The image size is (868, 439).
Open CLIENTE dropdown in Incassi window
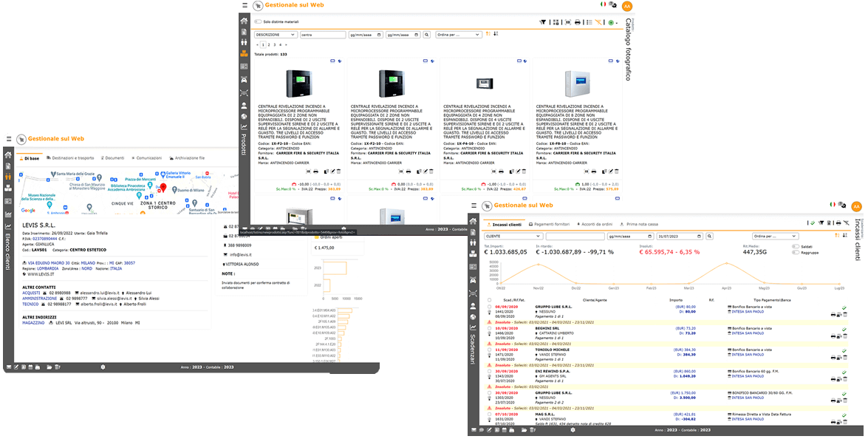click(513, 236)
